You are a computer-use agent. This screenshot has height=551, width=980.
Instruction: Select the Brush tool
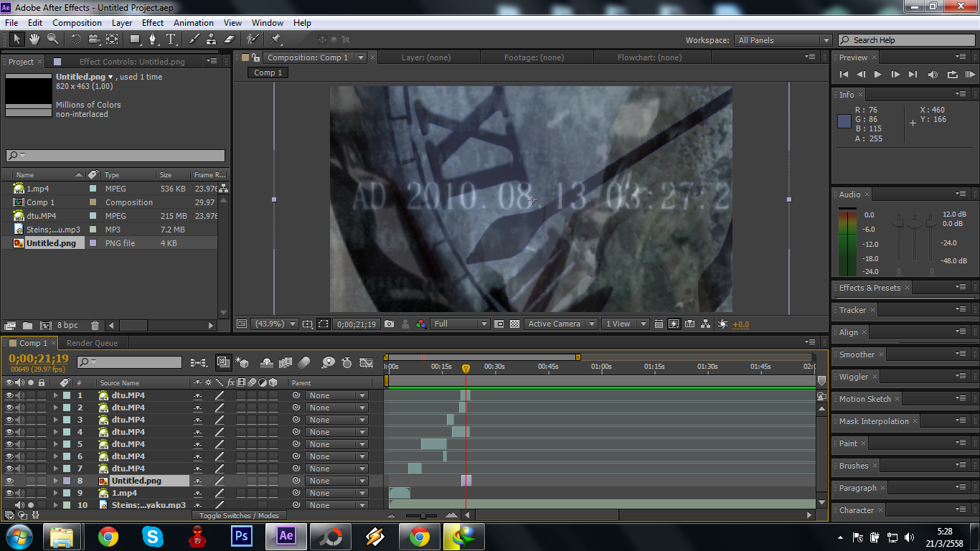coord(194,39)
